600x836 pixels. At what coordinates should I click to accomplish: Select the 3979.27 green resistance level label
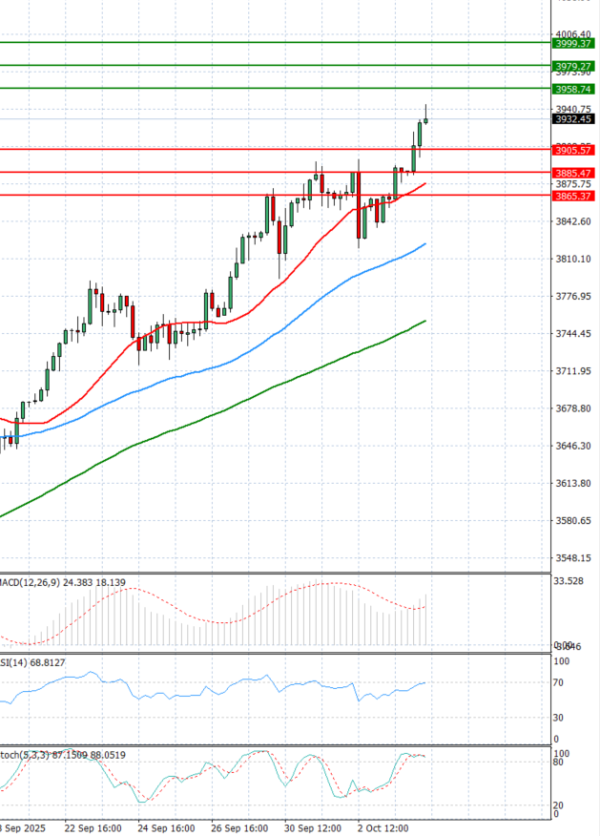574,66
